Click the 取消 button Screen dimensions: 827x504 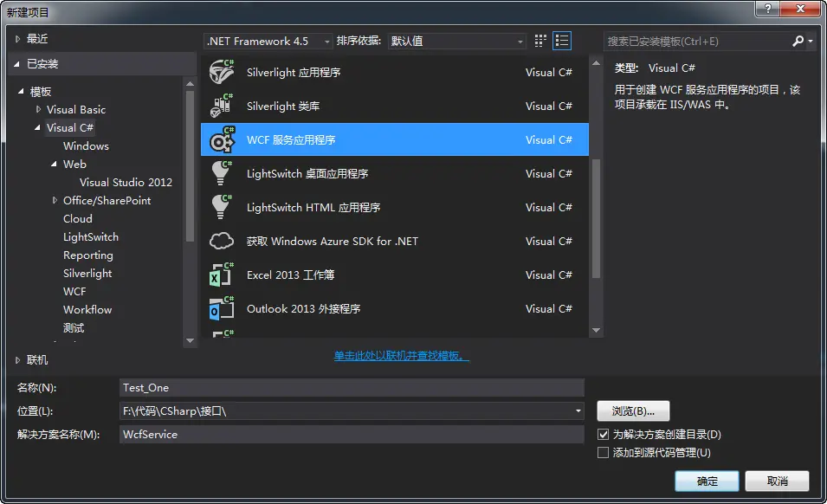point(777,481)
